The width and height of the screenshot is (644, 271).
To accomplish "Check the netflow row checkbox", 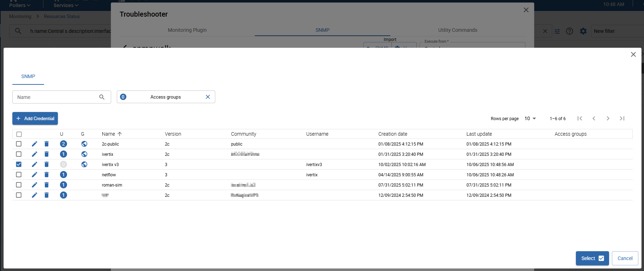I will click(x=19, y=175).
